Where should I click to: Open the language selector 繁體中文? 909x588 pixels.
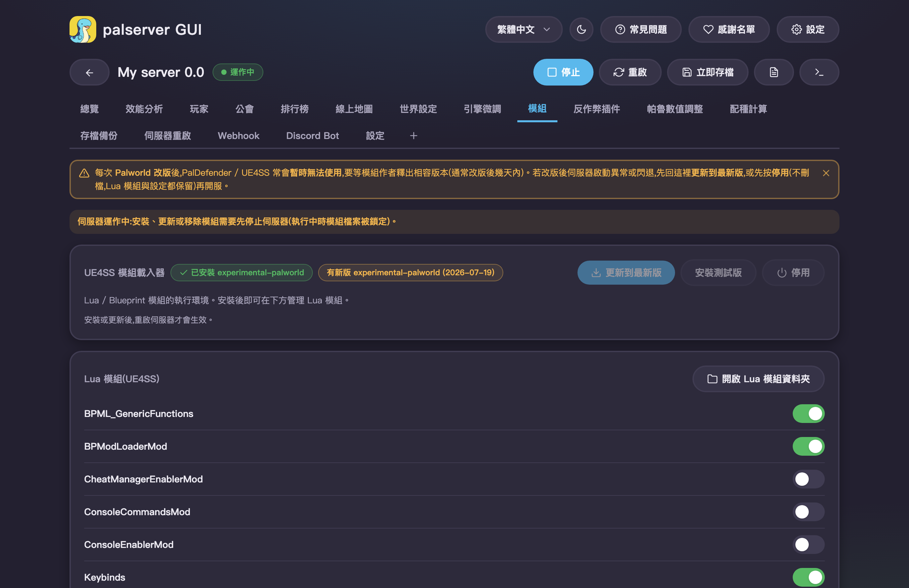point(524,29)
